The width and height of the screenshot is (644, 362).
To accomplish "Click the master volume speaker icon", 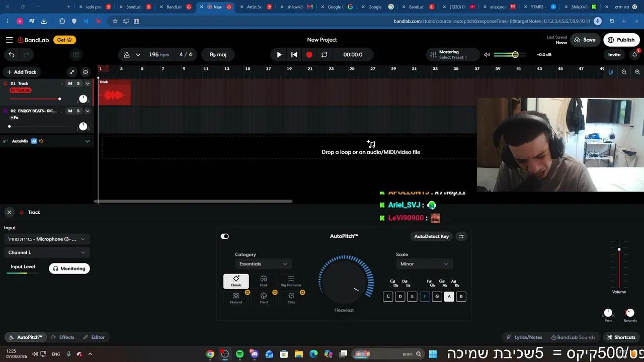I will 487,55.
